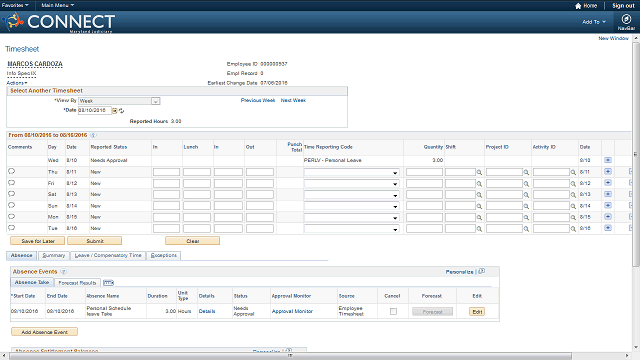
Task: Add comment for Sun 8/14 row
Action: (x=11, y=205)
